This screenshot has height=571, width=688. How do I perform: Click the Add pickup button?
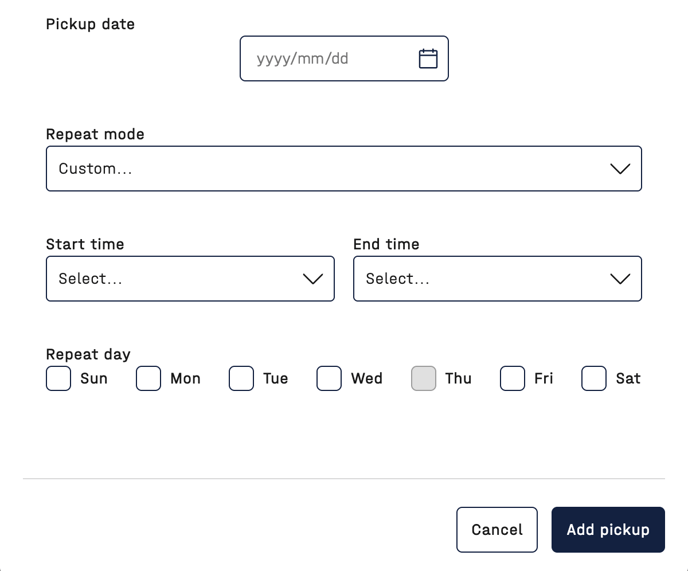click(608, 530)
